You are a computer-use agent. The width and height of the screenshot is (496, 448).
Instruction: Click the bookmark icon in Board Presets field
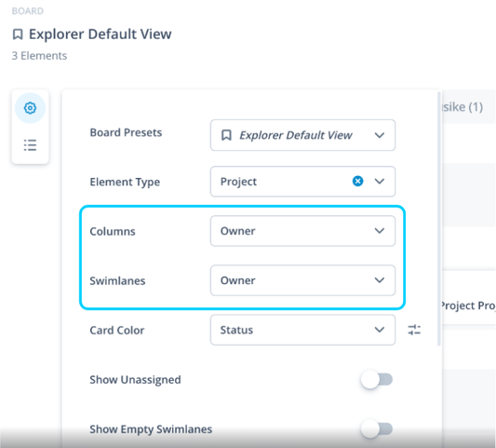(x=226, y=135)
